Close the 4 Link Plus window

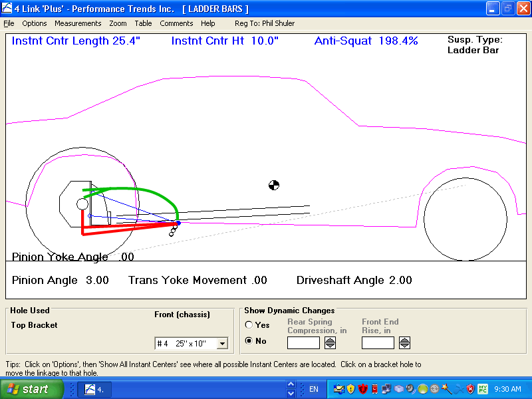tap(523, 9)
